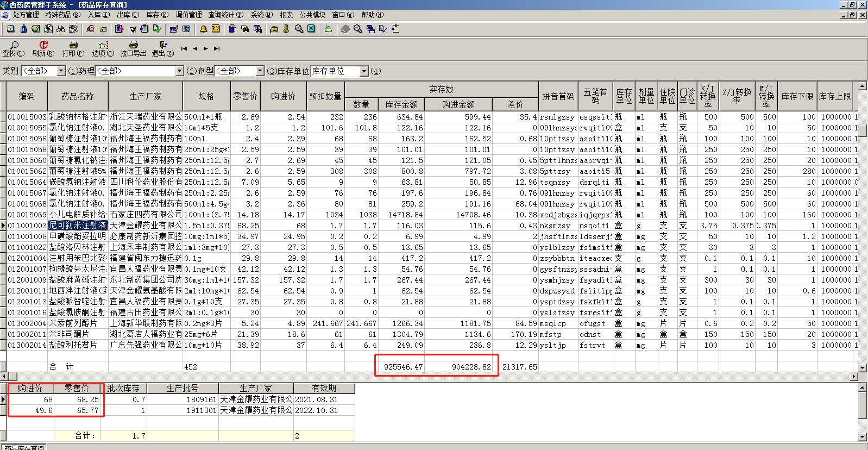Viewport: 868px width, 450px height.
Task: Open the 处方管理 menu
Action: [x=25, y=15]
